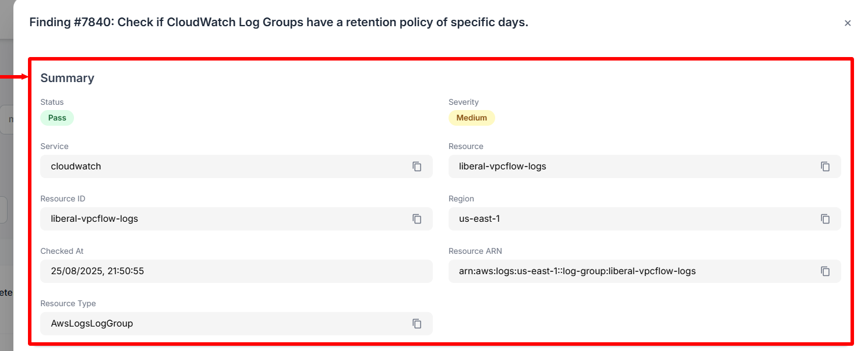Copy the Resource ARN value
Image resolution: width=868 pixels, height=351 pixels.
point(825,271)
